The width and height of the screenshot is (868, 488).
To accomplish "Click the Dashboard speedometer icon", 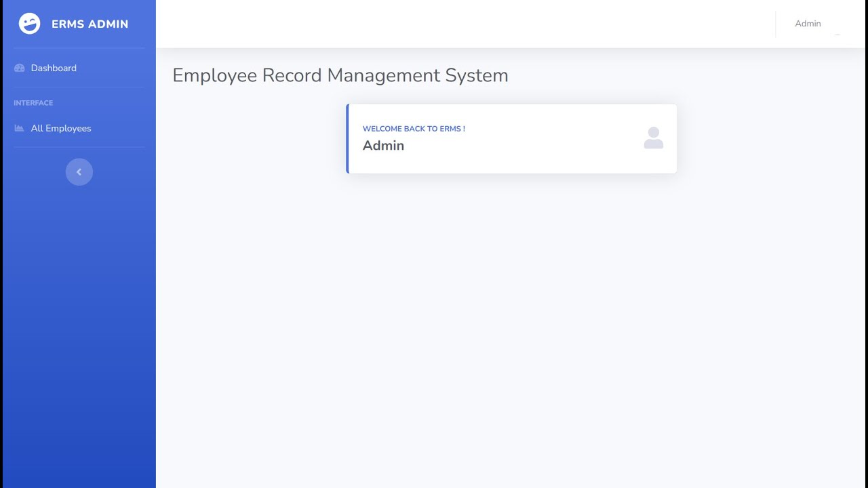I will pos(19,68).
